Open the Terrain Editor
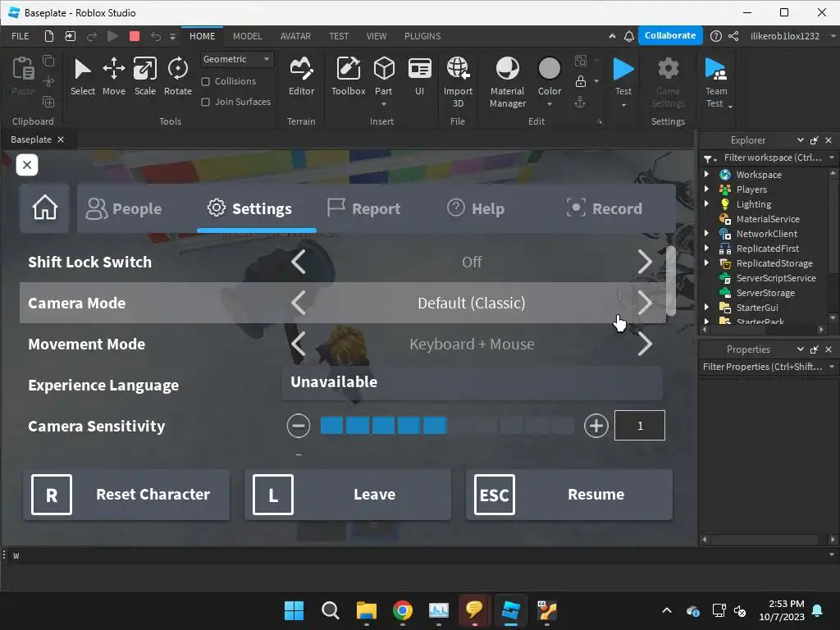This screenshot has width=840, height=630. click(301, 76)
